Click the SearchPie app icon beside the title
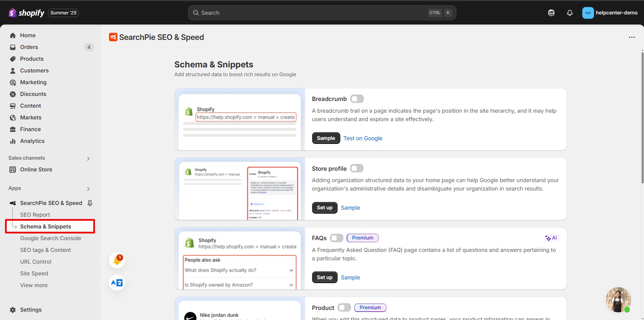This screenshot has height=320, width=644. tap(113, 37)
